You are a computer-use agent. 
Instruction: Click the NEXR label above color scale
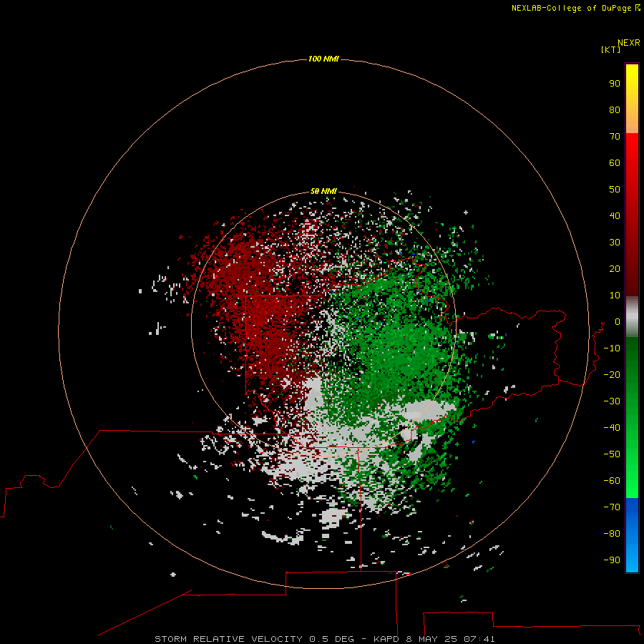629,42
